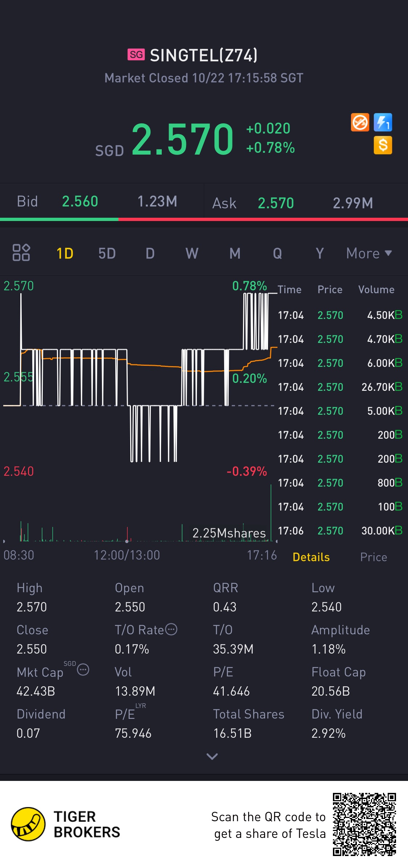Tap the 17:04 trade with 4.50K volume
This screenshot has height=868, width=408.
pos(340,315)
